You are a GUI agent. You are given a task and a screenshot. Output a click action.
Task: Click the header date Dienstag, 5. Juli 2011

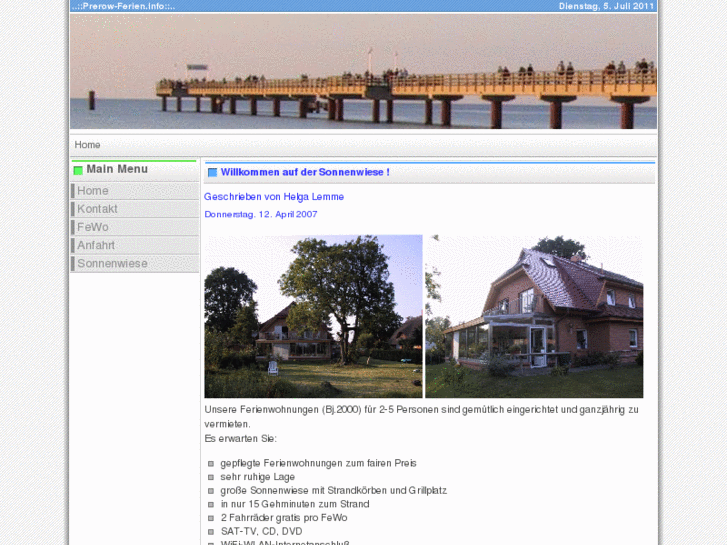606,6
